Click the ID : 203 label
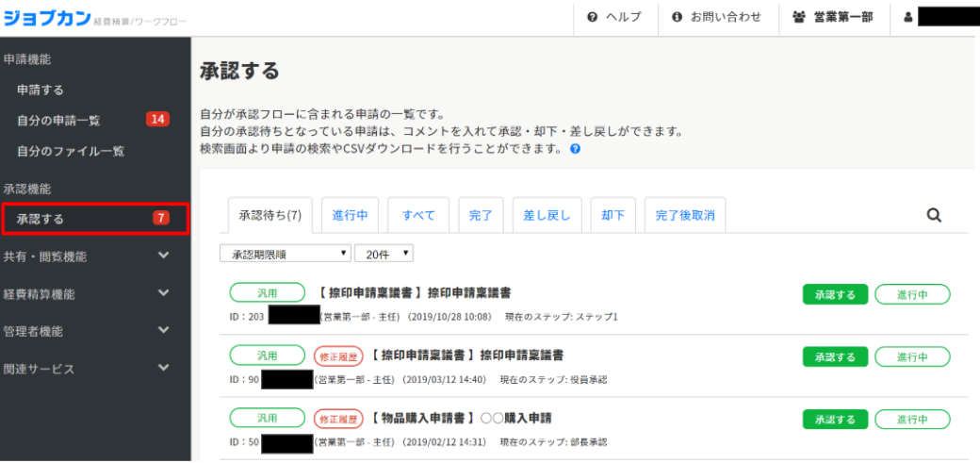The width and height of the screenshot is (980, 463). click(246, 317)
